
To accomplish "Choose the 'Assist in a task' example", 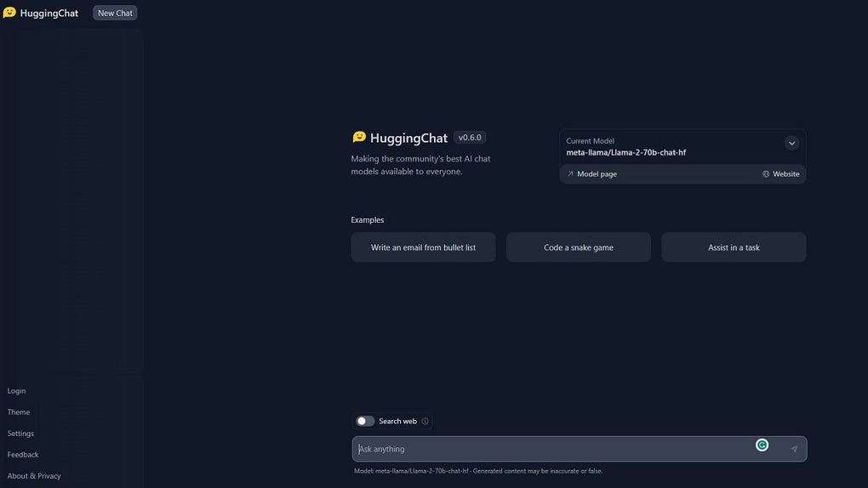I will tap(734, 247).
